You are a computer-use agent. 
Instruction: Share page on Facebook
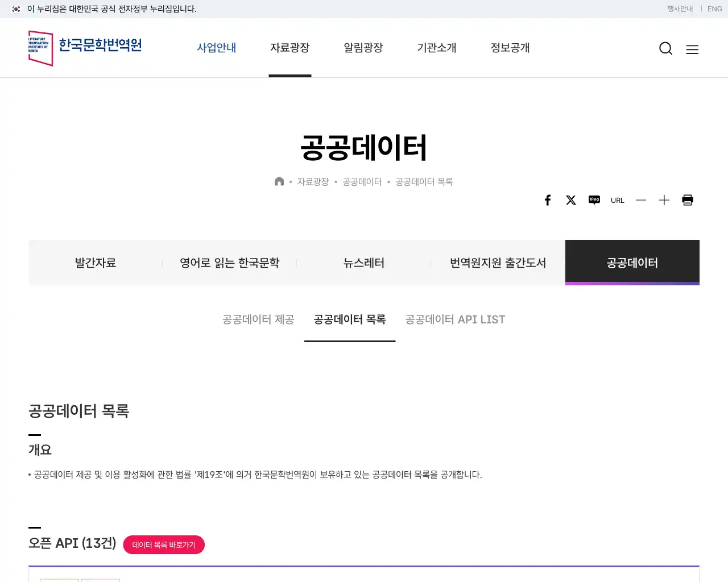[548, 200]
